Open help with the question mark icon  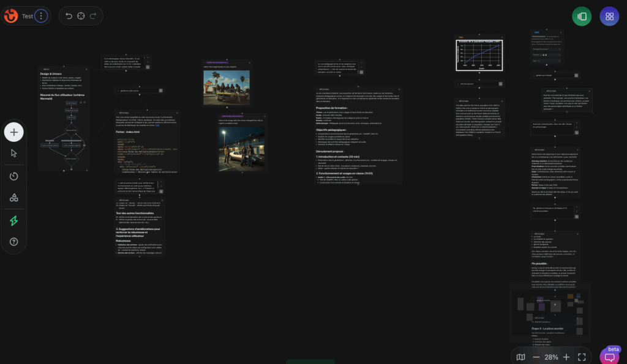pyautogui.click(x=13, y=242)
